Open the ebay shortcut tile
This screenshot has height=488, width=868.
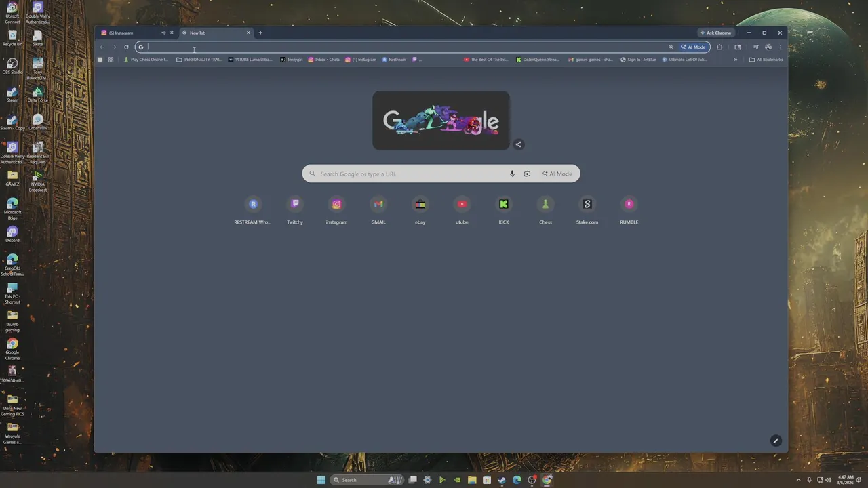pos(420,209)
